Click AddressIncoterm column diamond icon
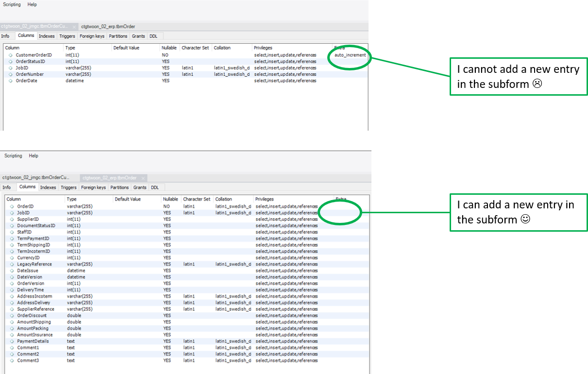 tap(12, 296)
